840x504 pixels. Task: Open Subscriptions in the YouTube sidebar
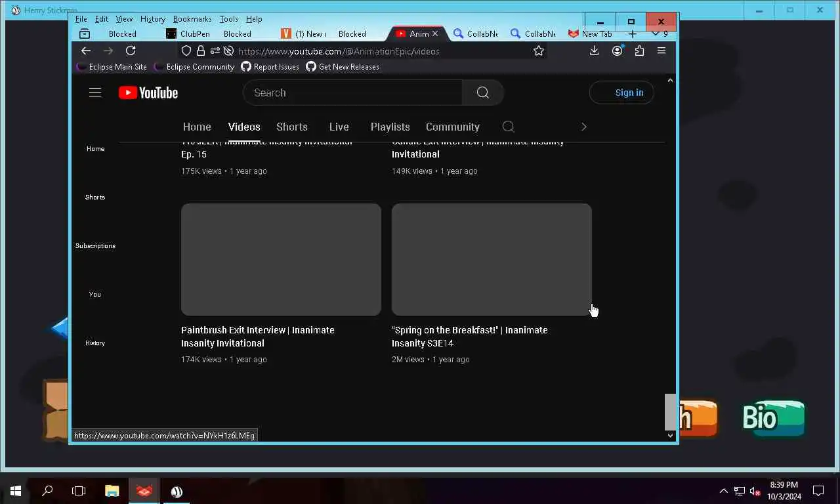point(95,245)
